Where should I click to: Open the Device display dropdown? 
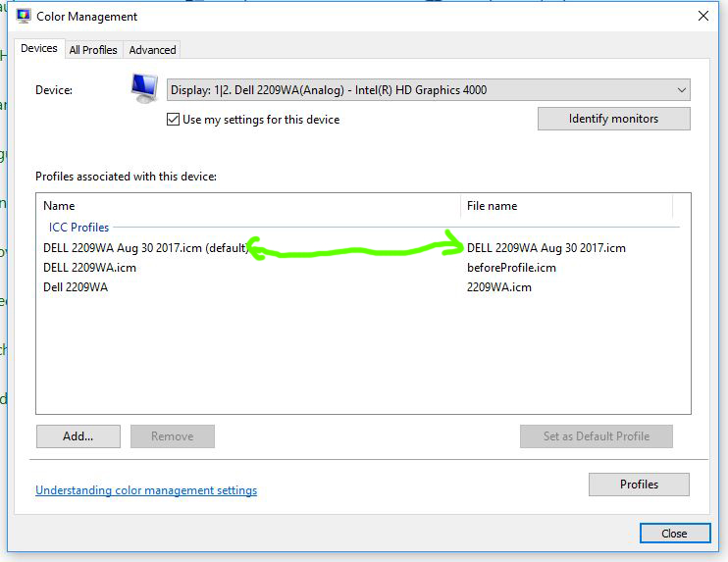click(x=428, y=90)
